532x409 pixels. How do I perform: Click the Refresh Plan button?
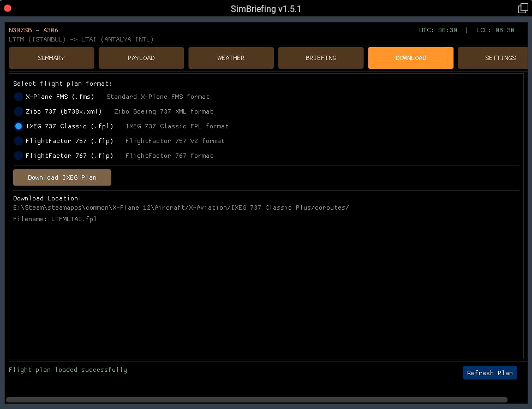[489, 372]
